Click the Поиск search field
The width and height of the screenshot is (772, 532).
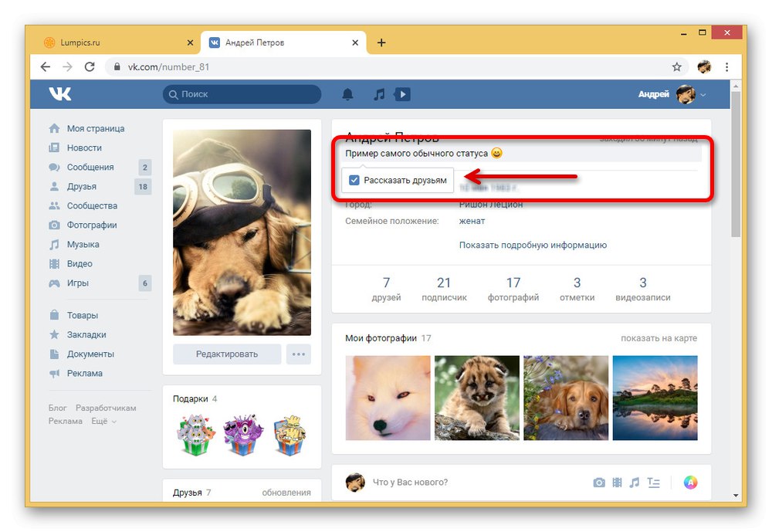242,94
